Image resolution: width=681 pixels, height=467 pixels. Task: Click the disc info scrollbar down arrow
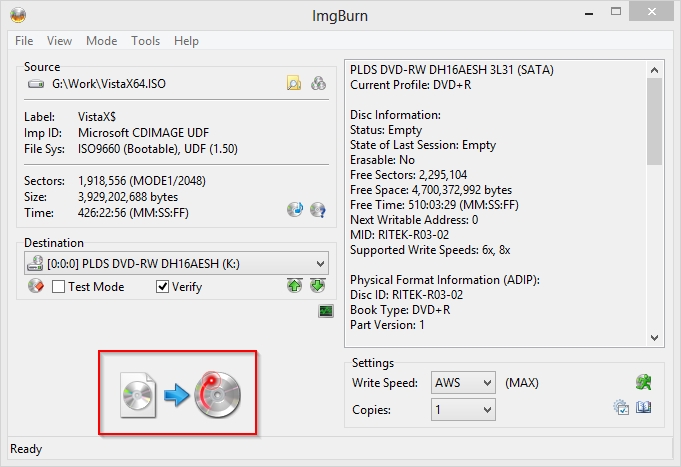point(655,338)
